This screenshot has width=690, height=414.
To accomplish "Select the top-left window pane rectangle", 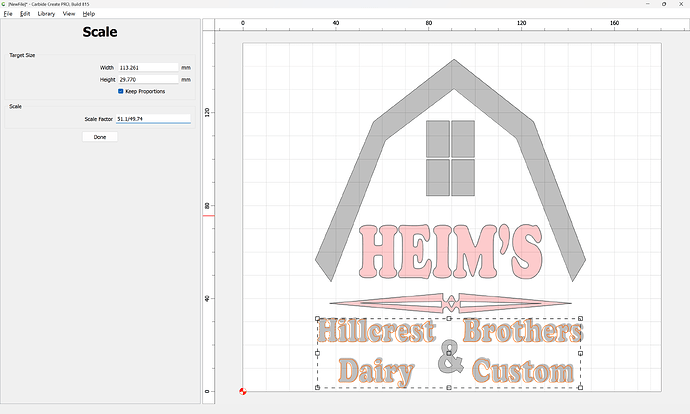I will (x=438, y=139).
